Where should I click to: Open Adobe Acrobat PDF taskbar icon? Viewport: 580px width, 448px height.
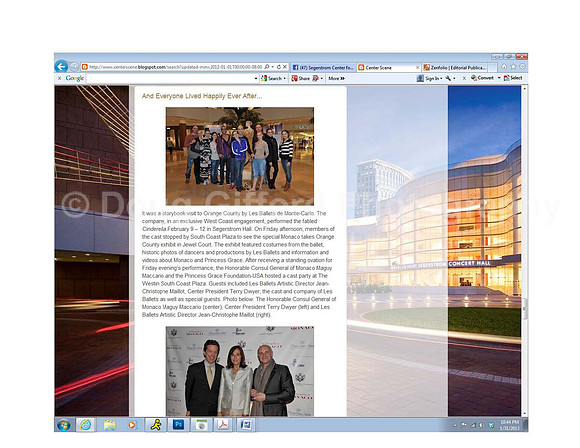[223, 425]
